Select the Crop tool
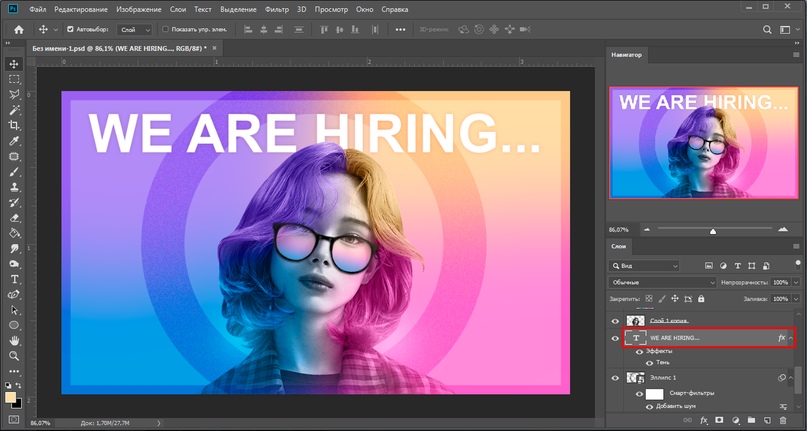This screenshot has height=431, width=807. (14, 125)
